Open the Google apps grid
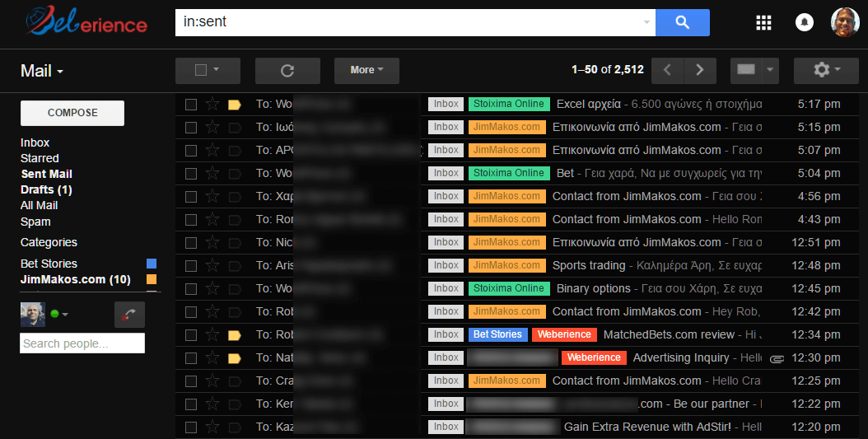Image resolution: width=868 pixels, height=439 pixels. (x=763, y=22)
